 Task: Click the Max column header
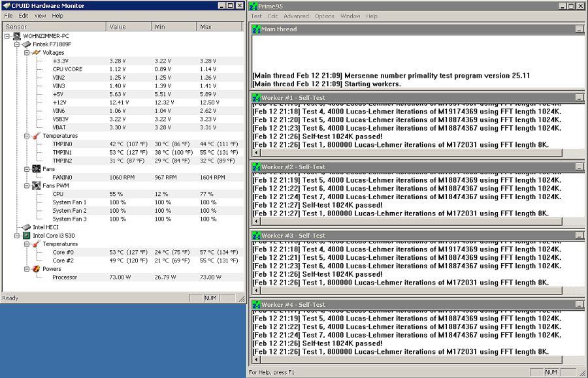coord(219,27)
